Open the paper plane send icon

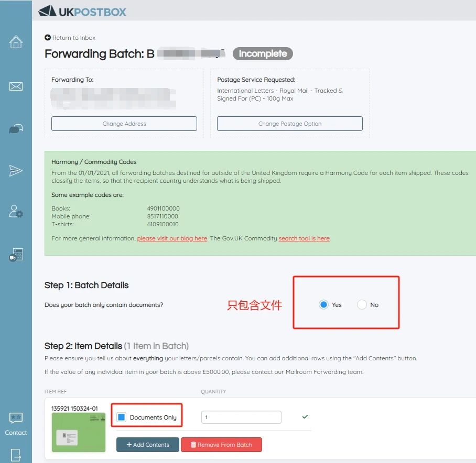(x=16, y=171)
